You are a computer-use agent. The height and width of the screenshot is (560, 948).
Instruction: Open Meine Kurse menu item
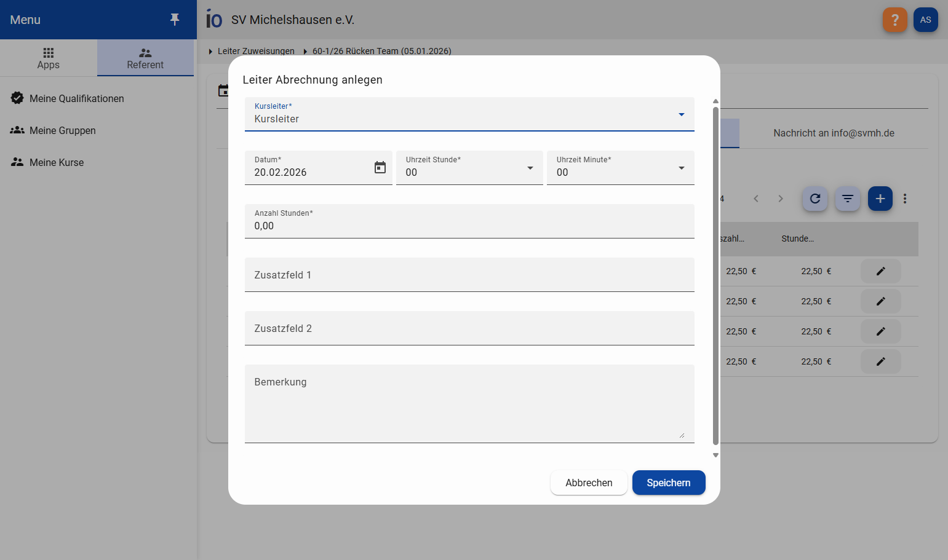coord(98,162)
